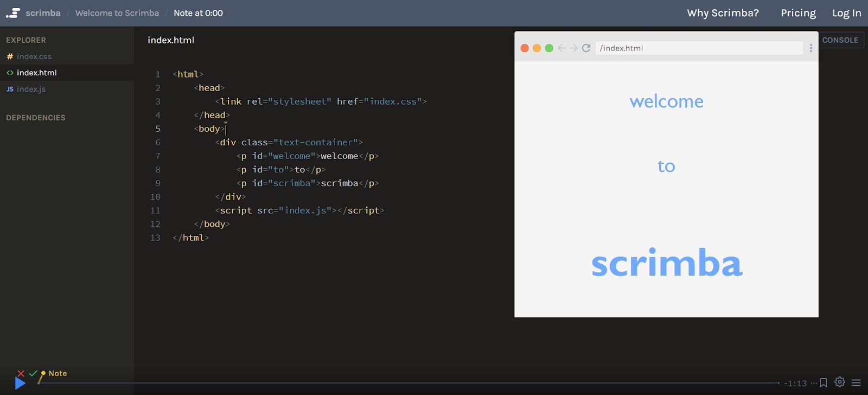
Task: Confirm the note with the green checkmark
Action: (x=33, y=373)
